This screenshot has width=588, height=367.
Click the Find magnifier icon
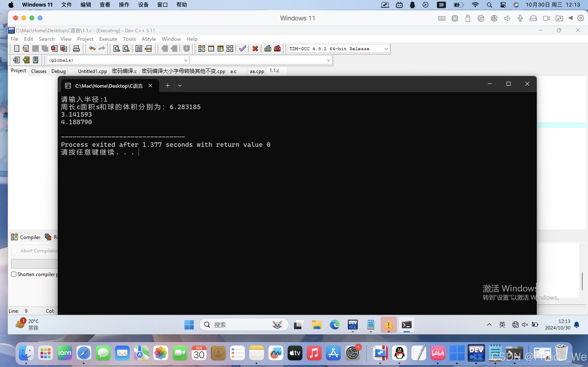(x=117, y=49)
